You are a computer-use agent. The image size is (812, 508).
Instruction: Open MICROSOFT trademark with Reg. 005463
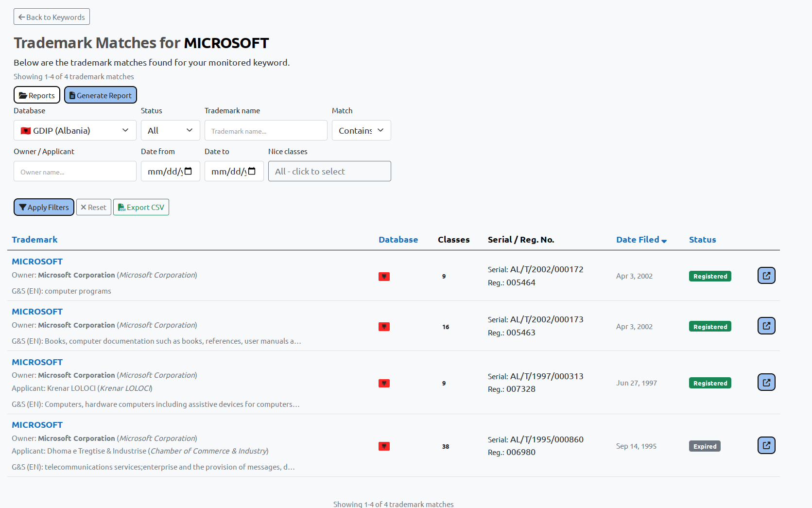(x=37, y=312)
